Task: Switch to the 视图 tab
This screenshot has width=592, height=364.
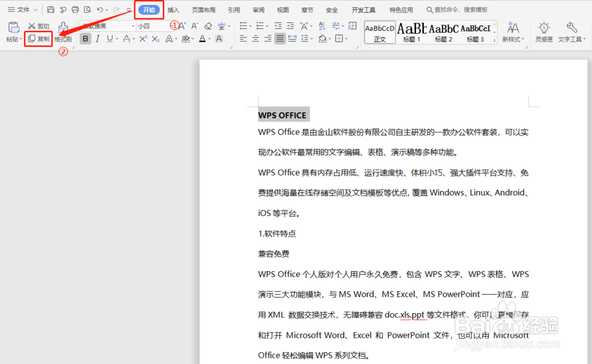Action: [x=283, y=10]
